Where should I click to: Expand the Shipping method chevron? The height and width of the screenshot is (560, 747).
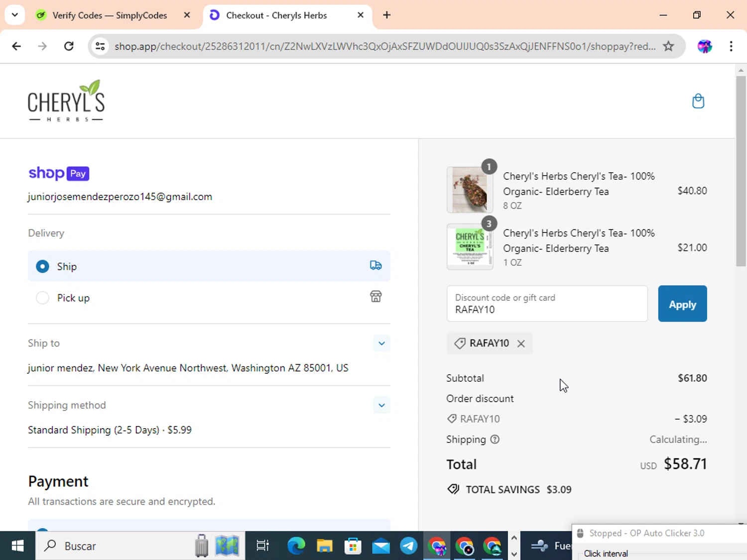coord(381,405)
